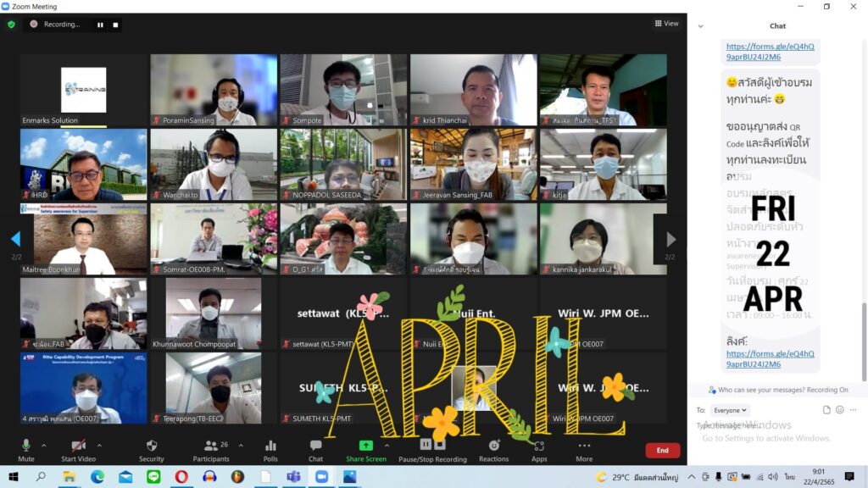Select the Maitree Boonkhun video tile

84,239
